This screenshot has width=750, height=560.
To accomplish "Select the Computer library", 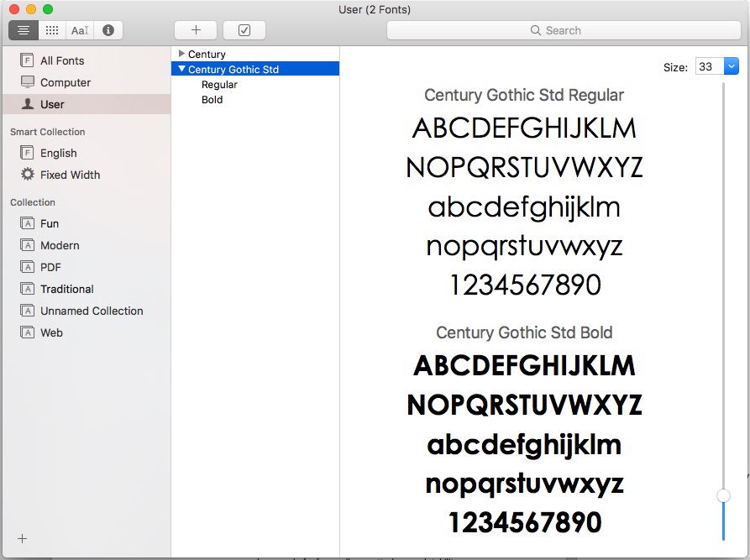I will pyautogui.click(x=87, y=82).
